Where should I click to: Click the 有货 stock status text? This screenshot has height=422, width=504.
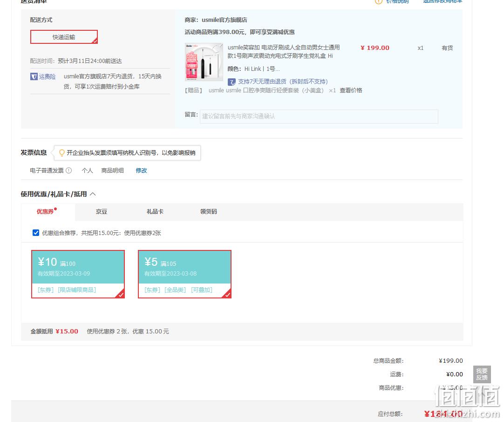[447, 48]
